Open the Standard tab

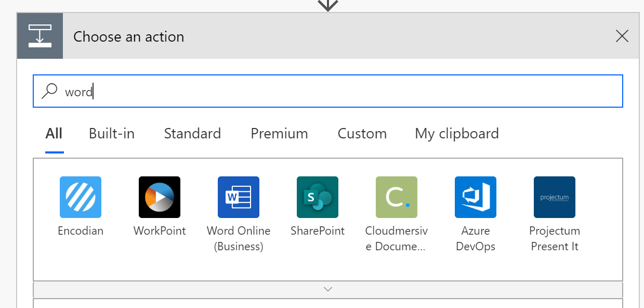(192, 134)
